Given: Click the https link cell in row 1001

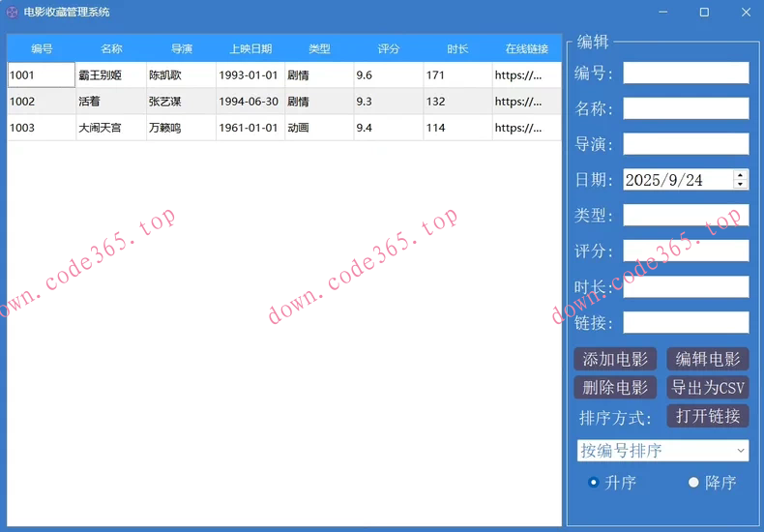Looking at the screenshot, I should 527,75.
